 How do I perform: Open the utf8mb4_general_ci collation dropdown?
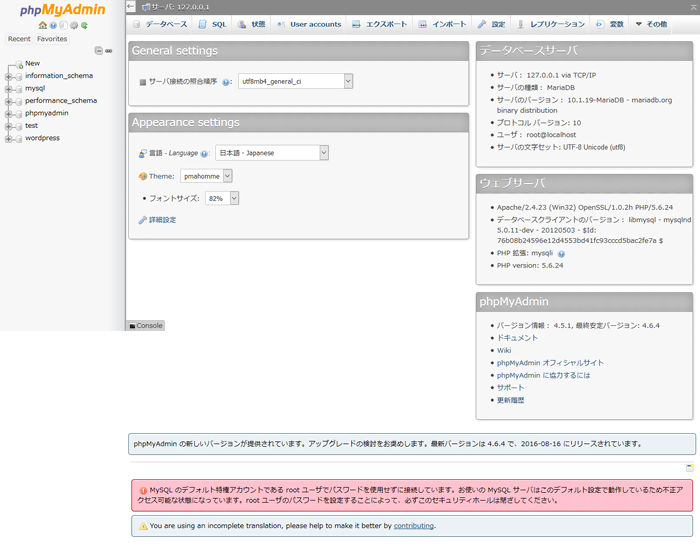[x=296, y=81]
